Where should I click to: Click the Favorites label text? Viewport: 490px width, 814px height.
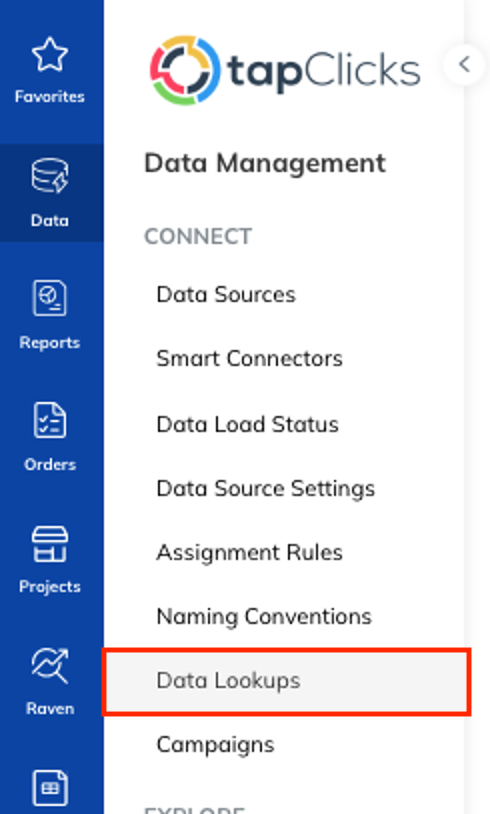click(x=50, y=97)
